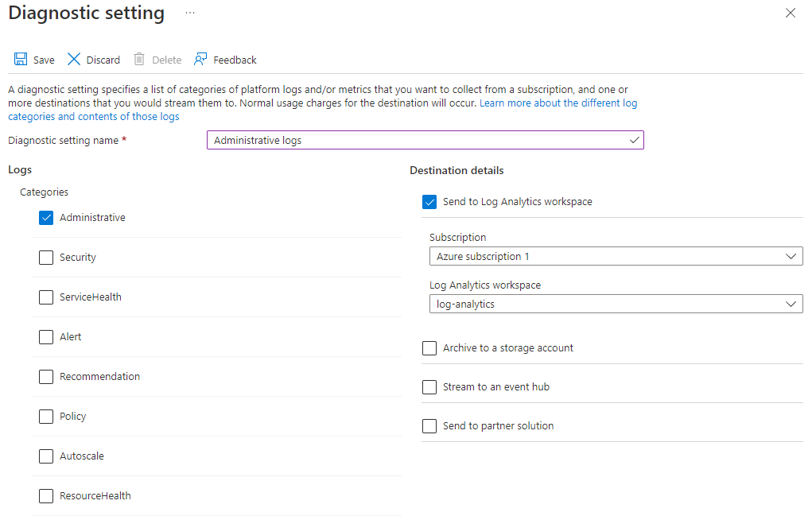Open Feedback using its toolbar icon
Screen dimensions: 812x516
197,59
